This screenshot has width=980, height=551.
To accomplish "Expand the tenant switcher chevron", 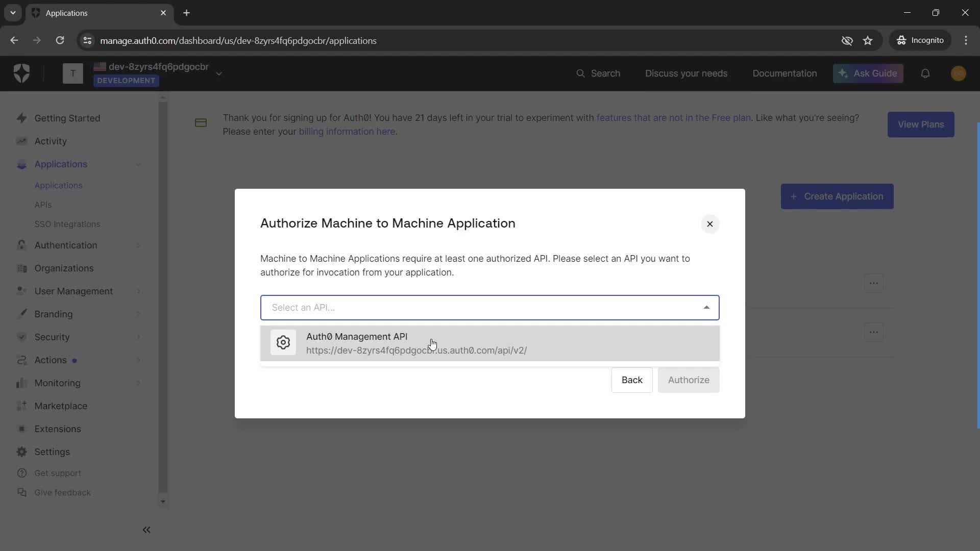I will pyautogui.click(x=219, y=73).
